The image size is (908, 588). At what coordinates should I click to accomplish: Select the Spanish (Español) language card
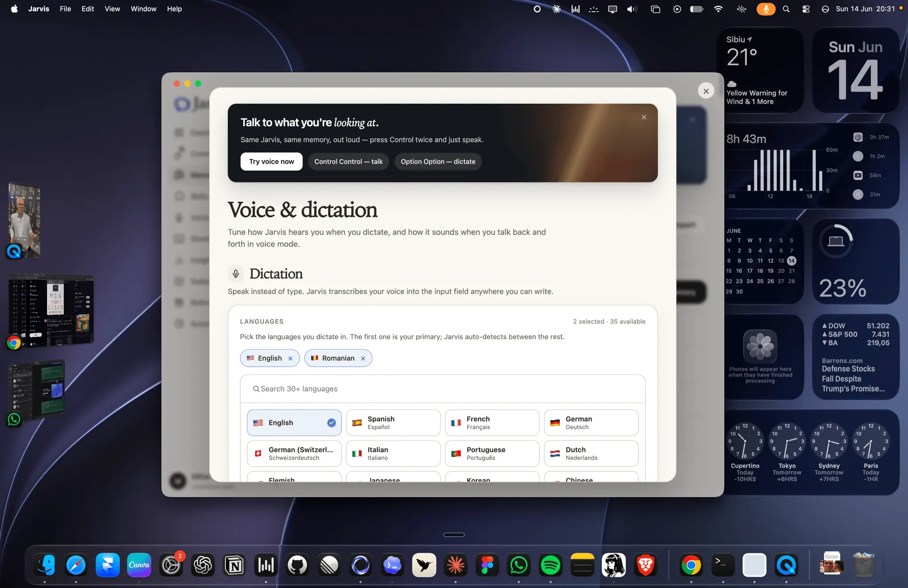coord(393,423)
